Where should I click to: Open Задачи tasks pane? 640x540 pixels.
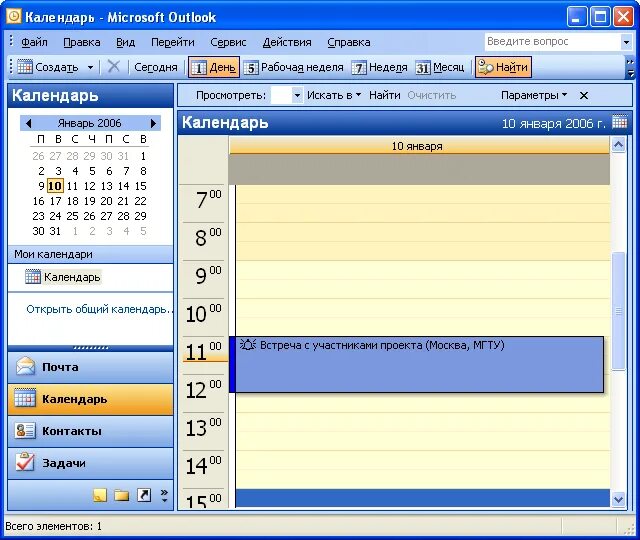tap(91, 463)
